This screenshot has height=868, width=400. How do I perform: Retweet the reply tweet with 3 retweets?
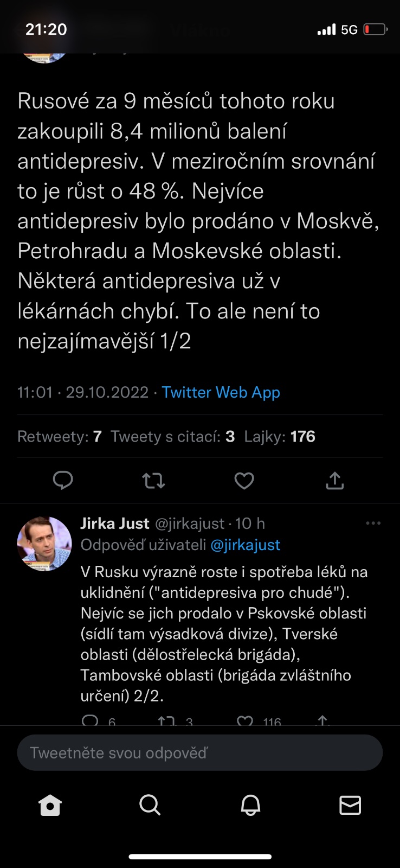click(166, 721)
